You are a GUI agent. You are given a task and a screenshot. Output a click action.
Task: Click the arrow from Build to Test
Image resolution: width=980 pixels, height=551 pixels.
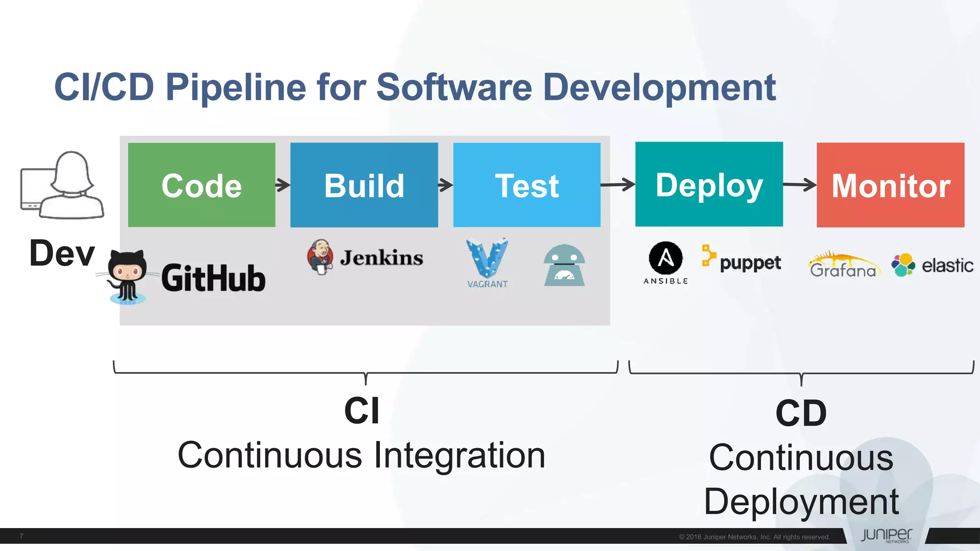click(445, 185)
